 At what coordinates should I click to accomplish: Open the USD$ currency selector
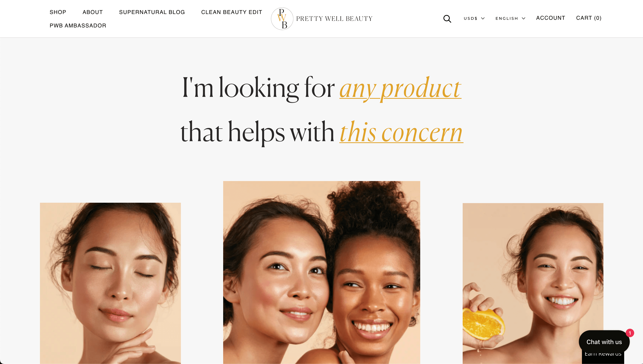coord(474,18)
